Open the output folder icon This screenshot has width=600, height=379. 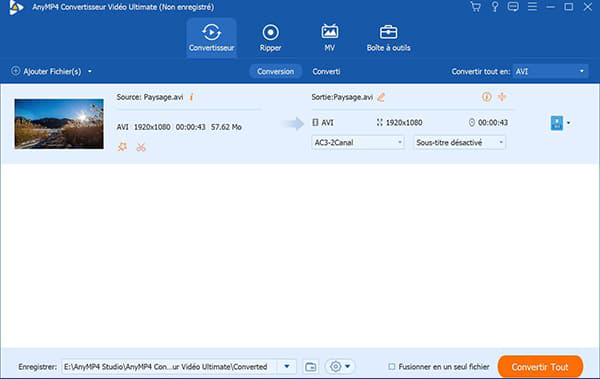point(311,367)
